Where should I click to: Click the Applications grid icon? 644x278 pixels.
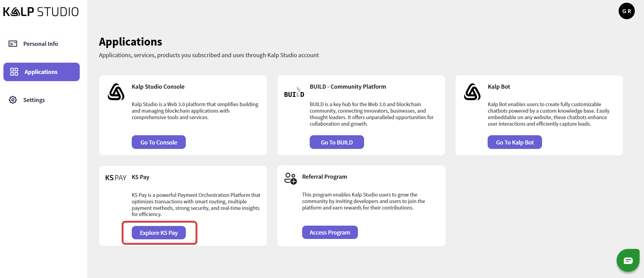click(x=14, y=72)
